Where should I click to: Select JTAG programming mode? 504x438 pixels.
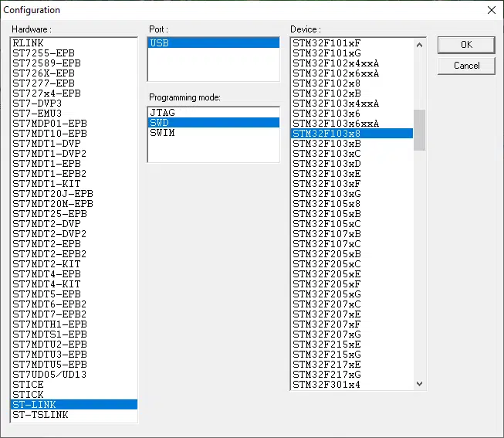(214, 113)
